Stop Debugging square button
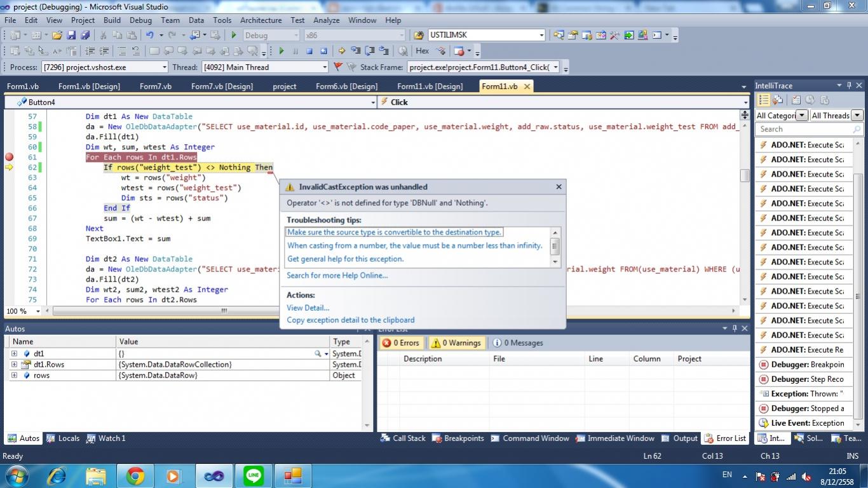Image resolution: width=868 pixels, height=488 pixels. [x=309, y=51]
